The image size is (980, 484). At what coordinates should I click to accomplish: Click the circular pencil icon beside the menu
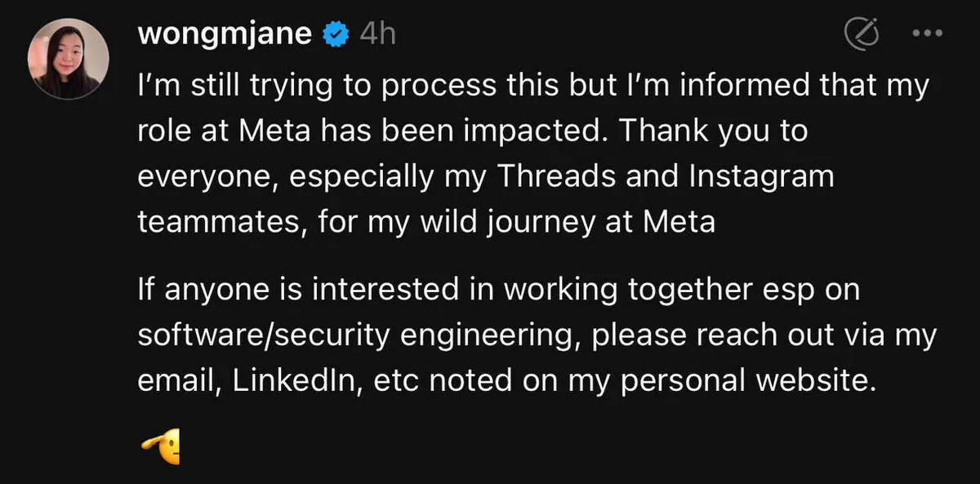861,34
